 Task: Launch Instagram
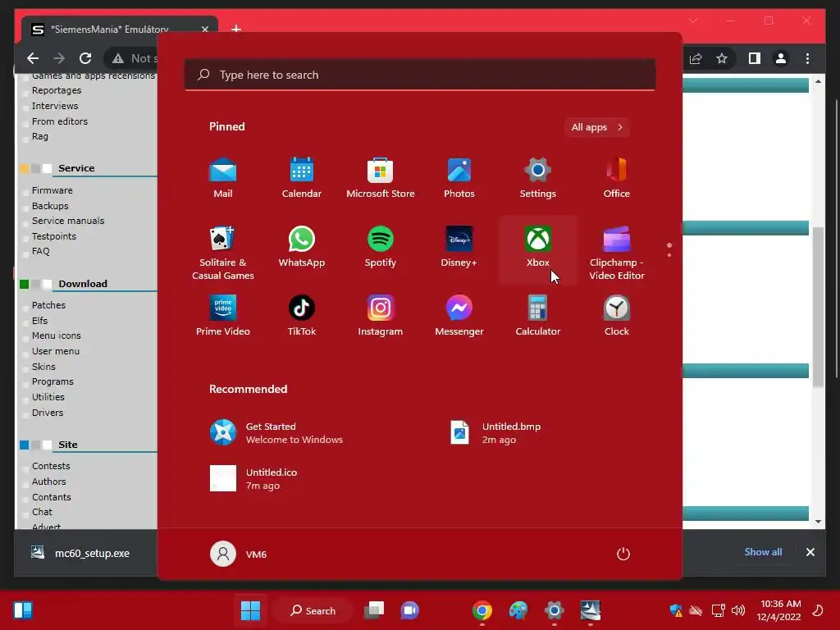[x=381, y=316]
